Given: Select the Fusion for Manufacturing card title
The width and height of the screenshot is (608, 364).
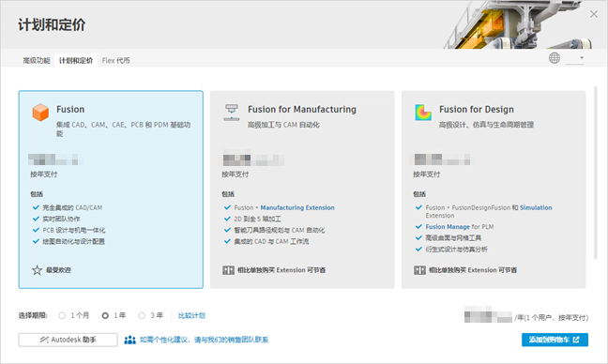Looking at the screenshot, I should [302, 110].
